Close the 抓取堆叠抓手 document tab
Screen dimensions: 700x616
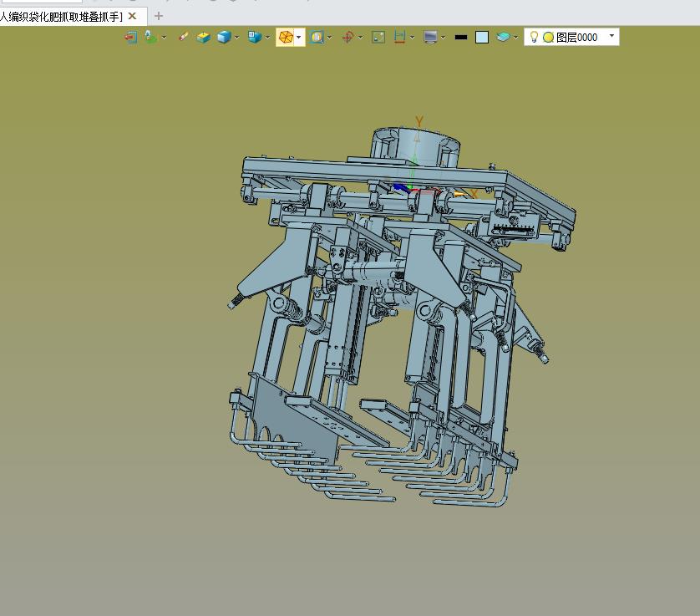[x=132, y=16]
